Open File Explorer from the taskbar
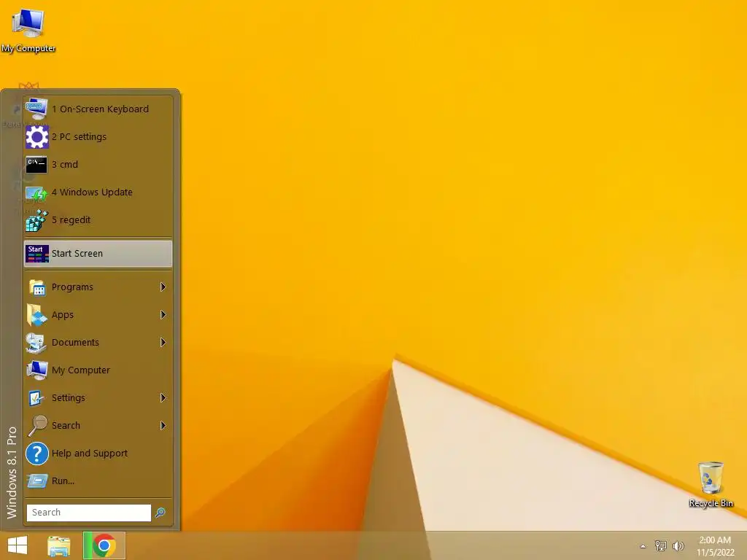The image size is (747, 560). [58, 545]
